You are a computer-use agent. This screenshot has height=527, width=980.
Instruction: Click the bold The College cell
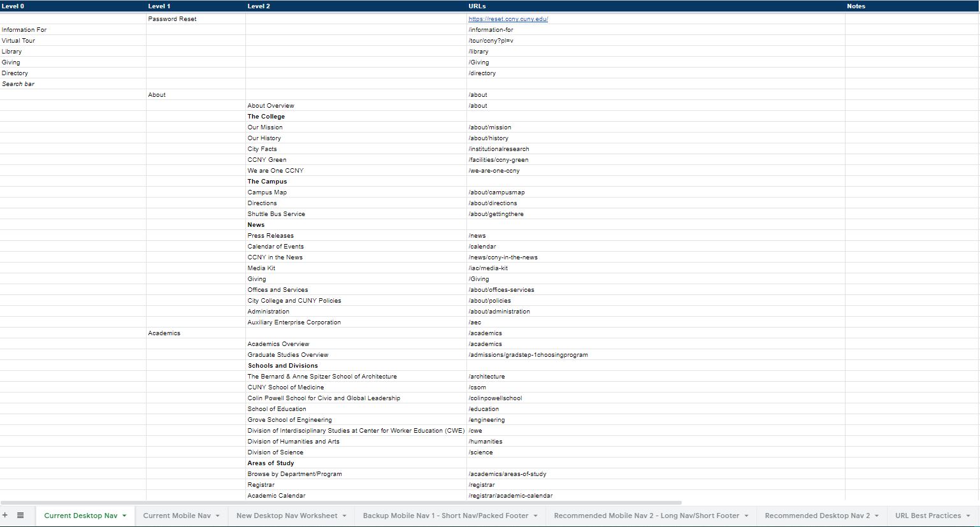tap(356, 117)
